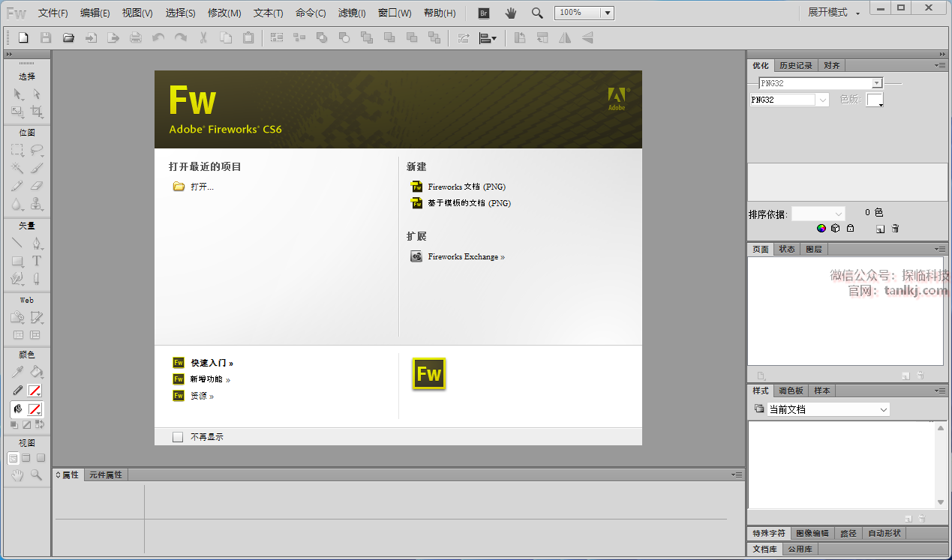Screen dimensions: 952x560
Task: Select the Pen tool in vector section
Action: pyautogui.click(x=36, y=244)
